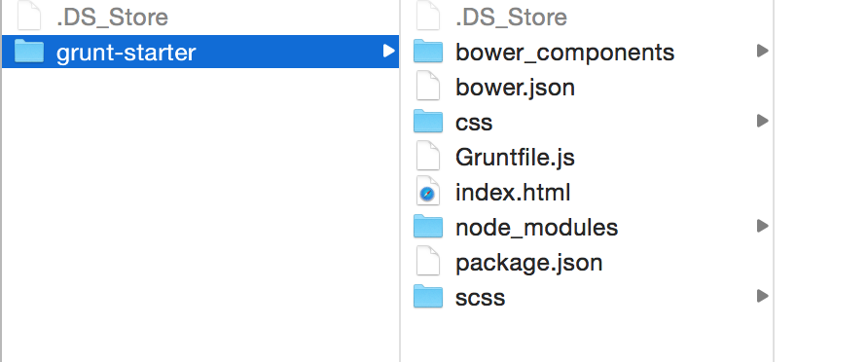Click the grunt-starter folder icon
This screenshot has height=362, width=868.
click(29, 51)
